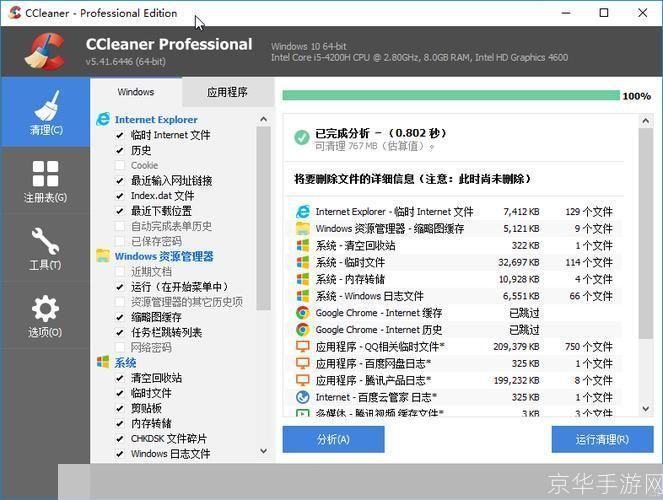
Task: Uncheck 系统 临时文件 option checkbox
Action: [x=120, y=393]
